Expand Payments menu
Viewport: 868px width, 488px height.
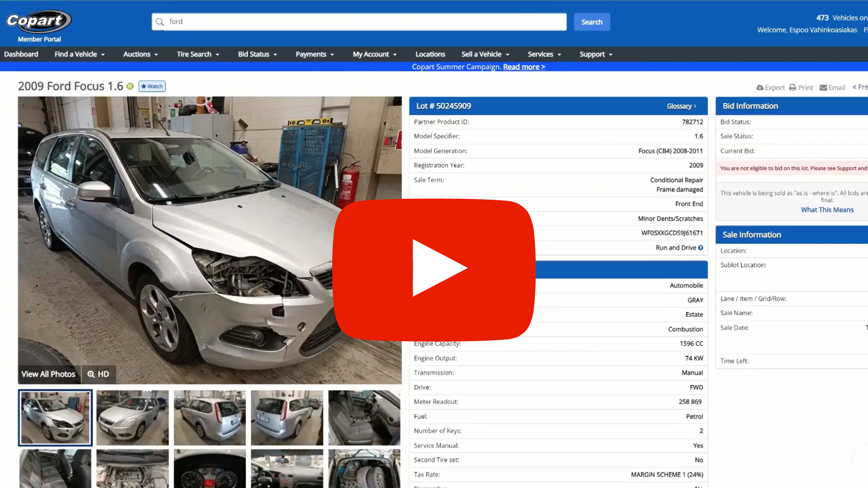pyautogui.click(x=315, y=54)
